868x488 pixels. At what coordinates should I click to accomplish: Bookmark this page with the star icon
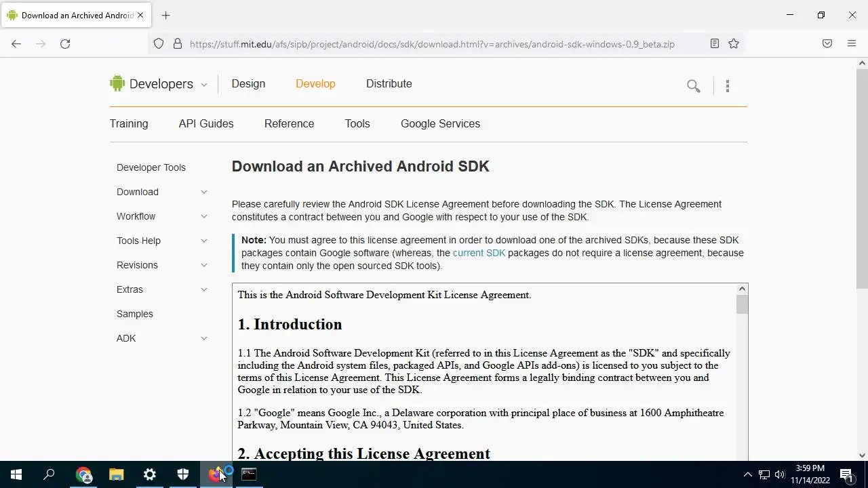(x=734, y=43)
